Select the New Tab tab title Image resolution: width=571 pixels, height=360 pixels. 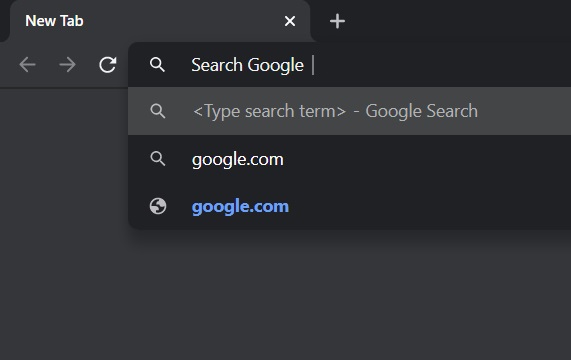click(54, 21)
